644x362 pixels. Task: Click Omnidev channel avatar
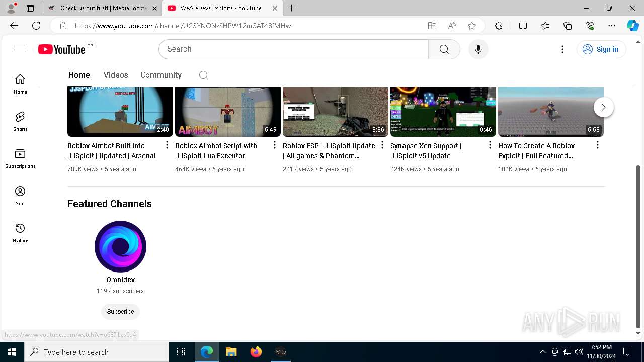[120, 246]
